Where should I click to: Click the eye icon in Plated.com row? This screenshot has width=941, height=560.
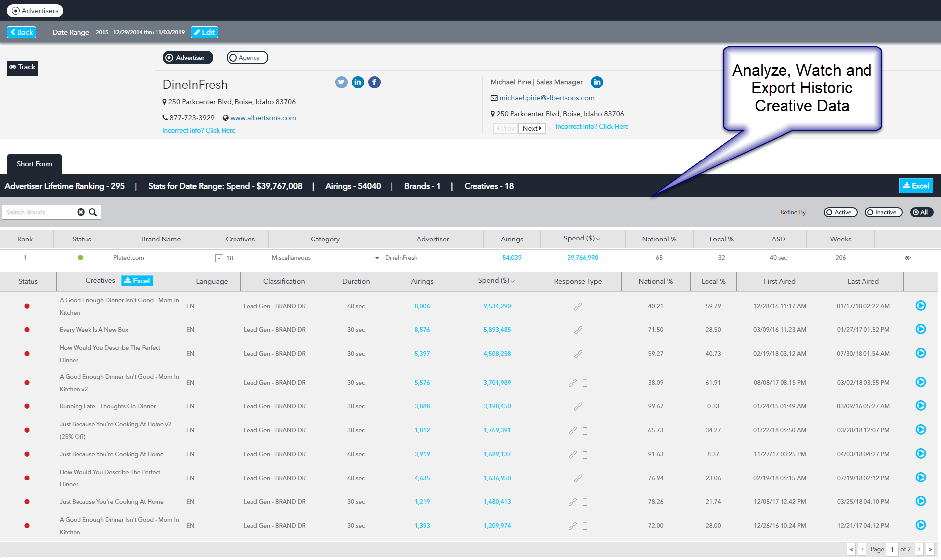point(908,258)
